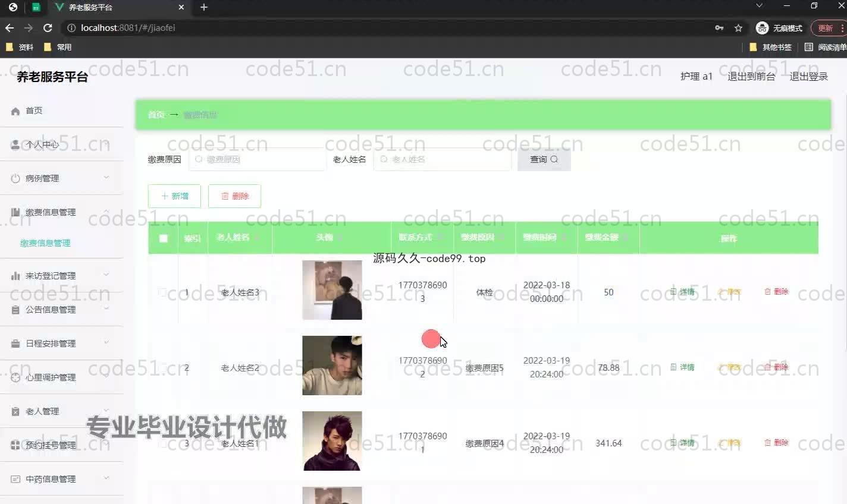Select the 缴费信息管理 submenu item in green
Image resolution: width=847 pixels, height=504 pixels.
pos(45,243)
